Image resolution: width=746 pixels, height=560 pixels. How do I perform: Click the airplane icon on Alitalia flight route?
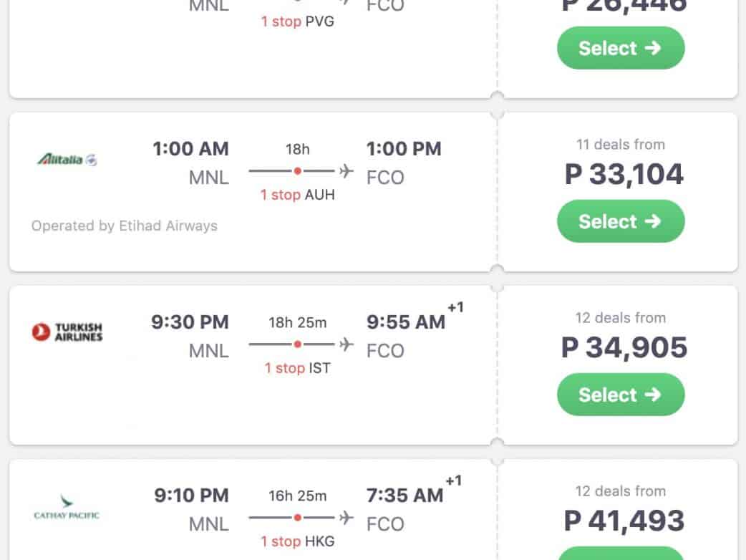click(347, 171)
